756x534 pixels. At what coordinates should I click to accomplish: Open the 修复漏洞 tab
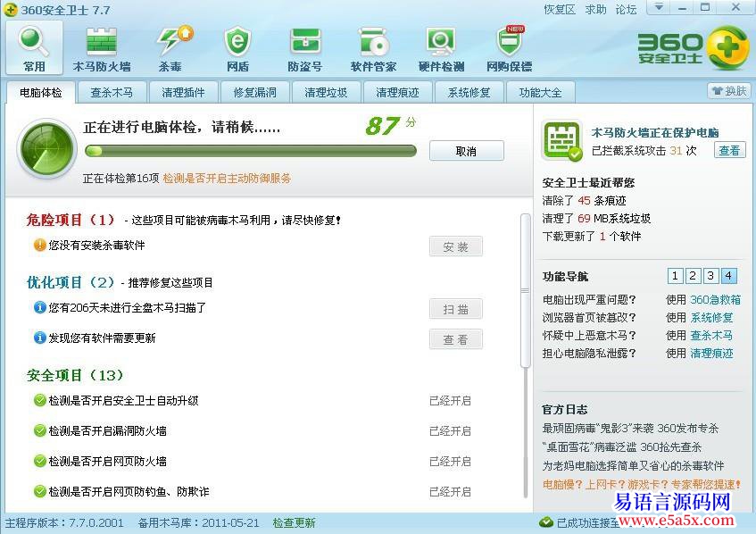(x=255, y=91)
